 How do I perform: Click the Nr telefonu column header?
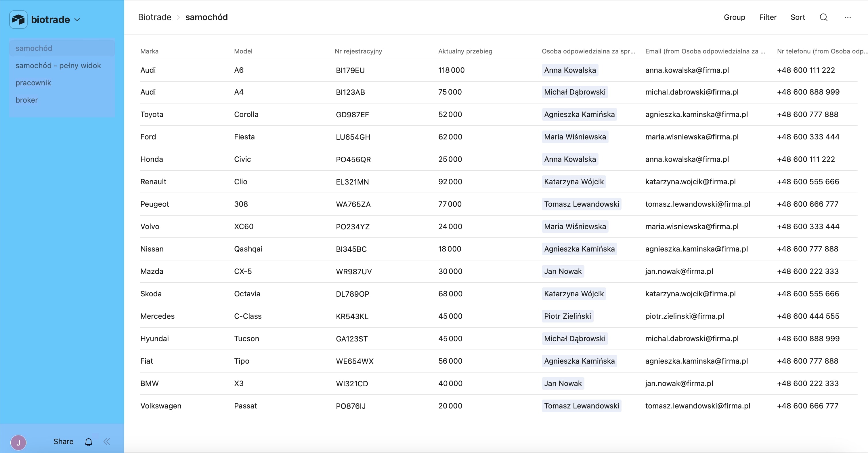[x=822, y=51]
